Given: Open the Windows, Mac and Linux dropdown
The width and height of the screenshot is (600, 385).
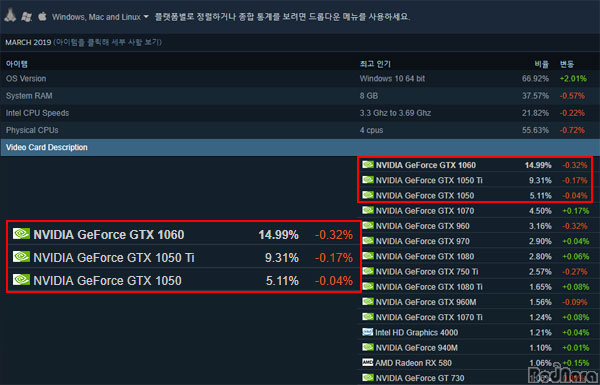Looking at the screenshot, I should coord(100,17).
